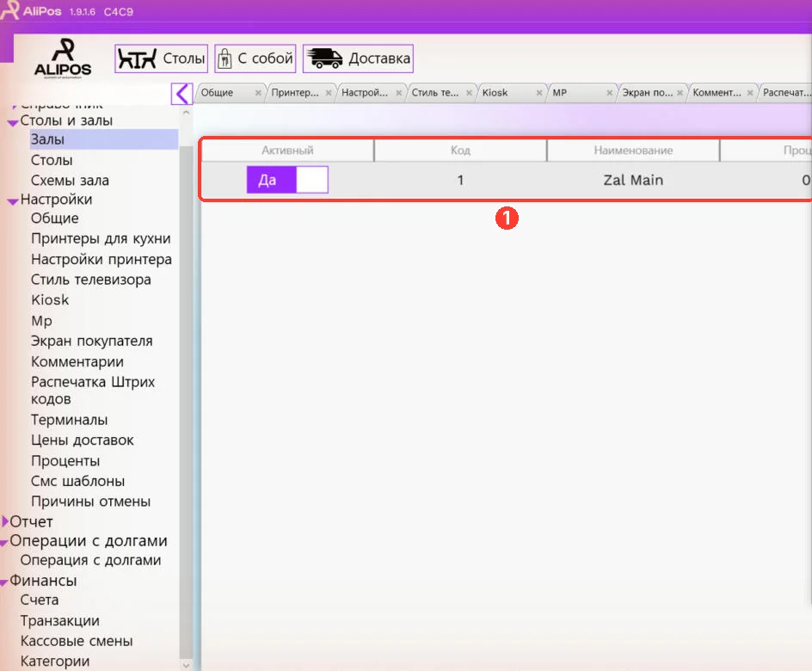Close the Экран по... tab using its x
The width and height of the screenshot is (812, 671).
pyautogui.click(x=680, y=93)
